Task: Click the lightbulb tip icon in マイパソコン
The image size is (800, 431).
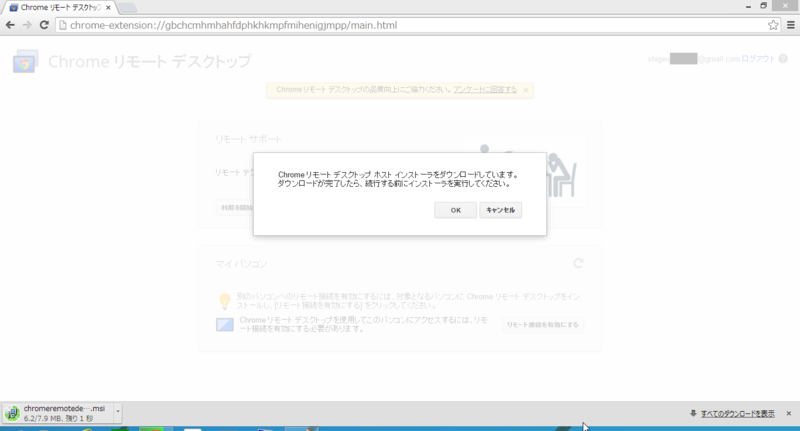Action: coord(224,301)
